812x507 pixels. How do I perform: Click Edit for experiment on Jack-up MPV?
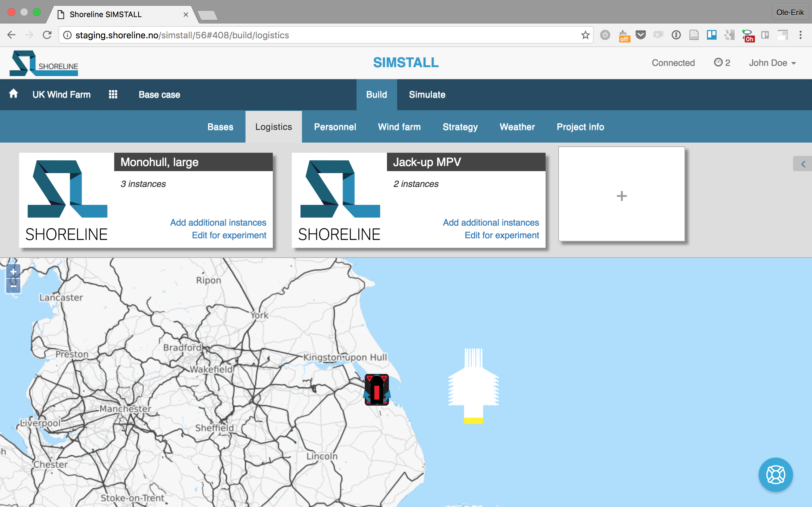pos(501,235)
